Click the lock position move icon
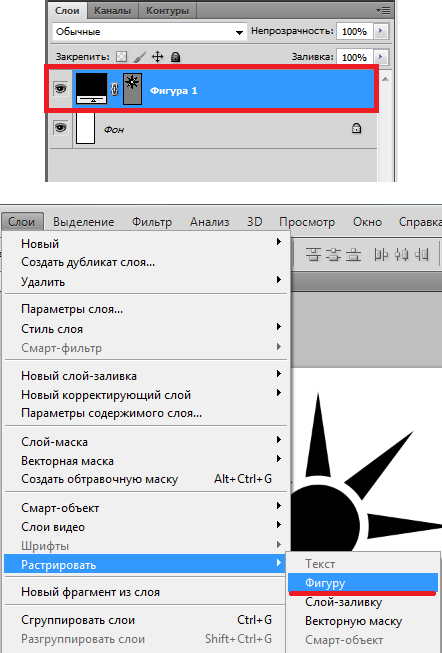Image resolution: width=442 pixels, height=653 pixels. [157, 57]
